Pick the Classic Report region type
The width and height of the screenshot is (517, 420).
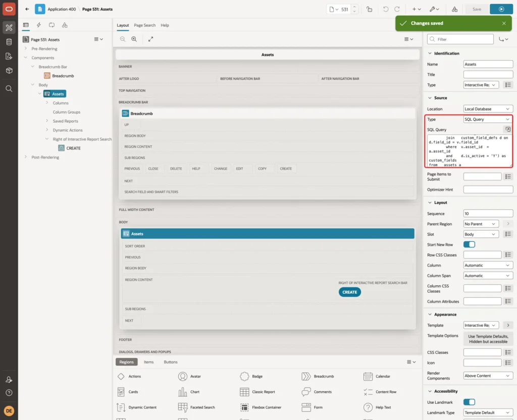(x=257, y=392)
